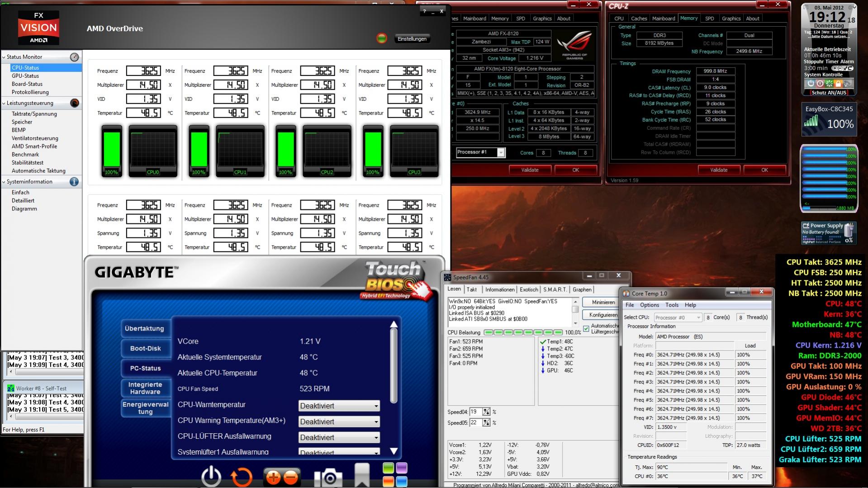Click the ROG Republic of Gamers logo
The width and height of the screenshot is (868, 488).
[x=574, y=45]
